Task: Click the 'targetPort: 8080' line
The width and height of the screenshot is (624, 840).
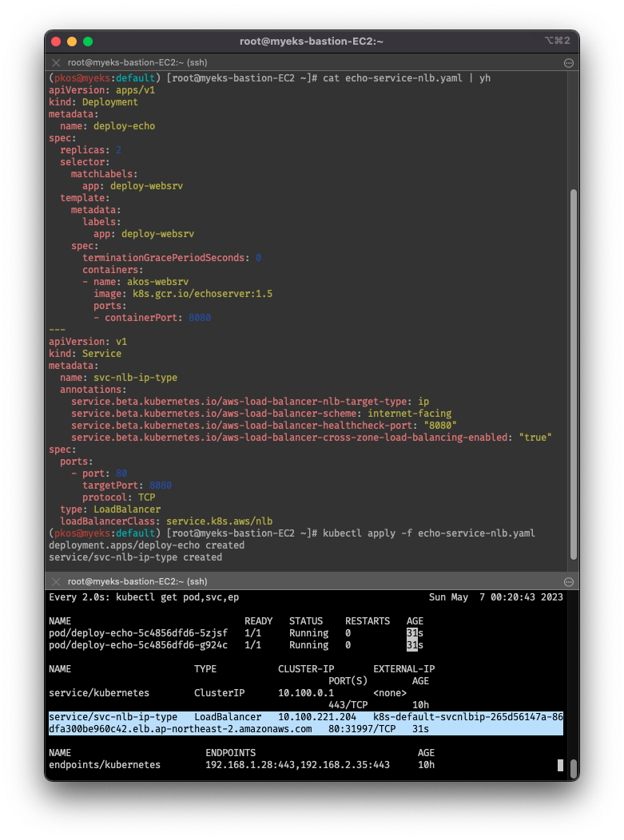Action: click(127, 485)
